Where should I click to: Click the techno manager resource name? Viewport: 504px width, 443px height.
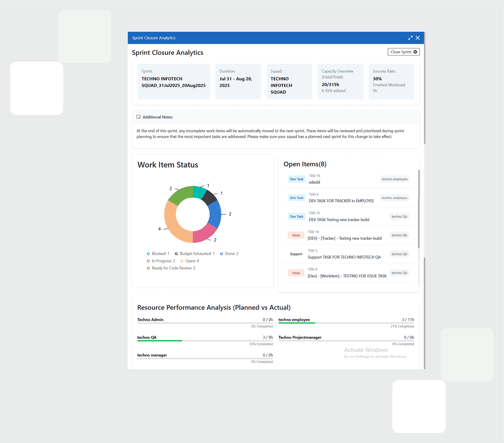point(152,355)
